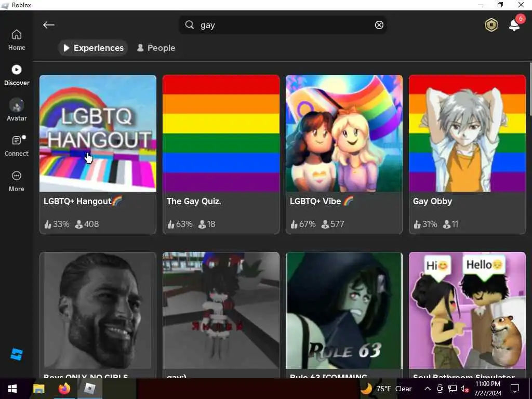This screenshot has width=532, height=399.
Task: Open the Windows Action Center icon
Action: 515,389
